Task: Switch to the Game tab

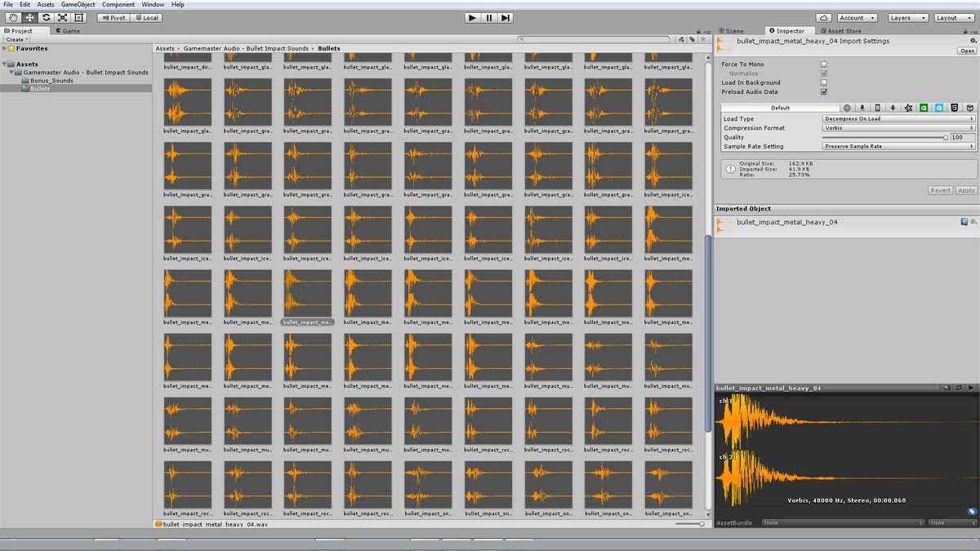Action: click(68, 31)
